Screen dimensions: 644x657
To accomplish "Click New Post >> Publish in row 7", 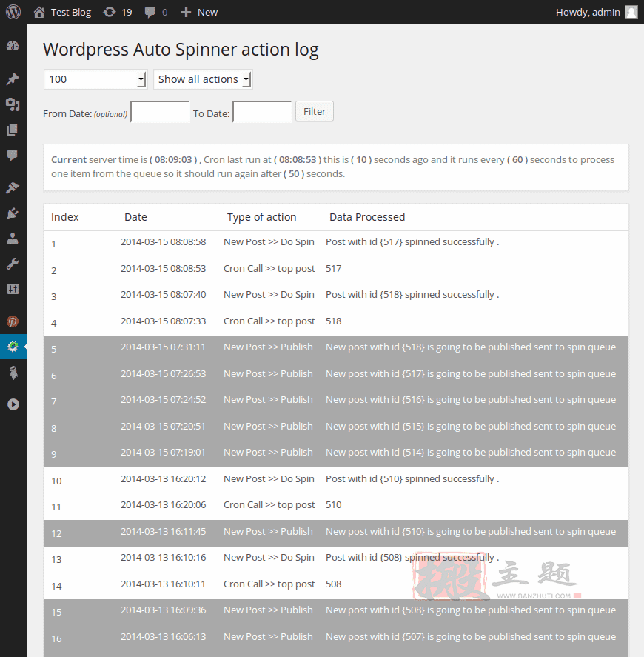I will [268, 400].
